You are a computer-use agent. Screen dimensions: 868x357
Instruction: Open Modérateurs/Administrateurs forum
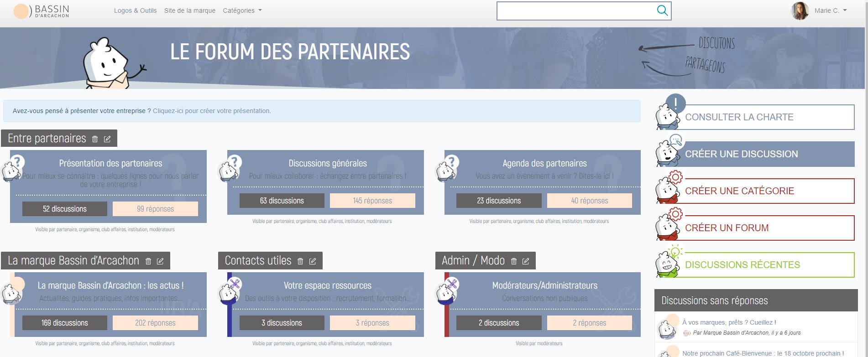click(545, 285)
